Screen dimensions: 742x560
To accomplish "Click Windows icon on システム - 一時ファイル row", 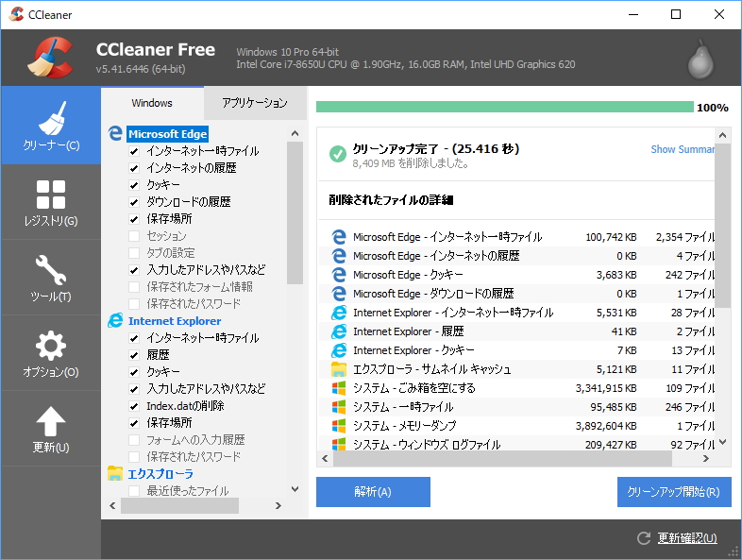I will click(x=339, y=407).
